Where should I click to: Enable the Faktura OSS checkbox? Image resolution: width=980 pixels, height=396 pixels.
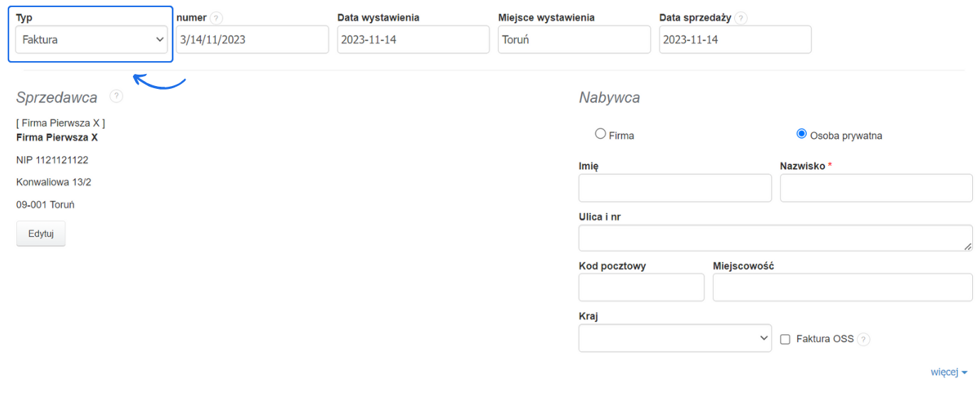pyautogui.click(x=785, y=339)
